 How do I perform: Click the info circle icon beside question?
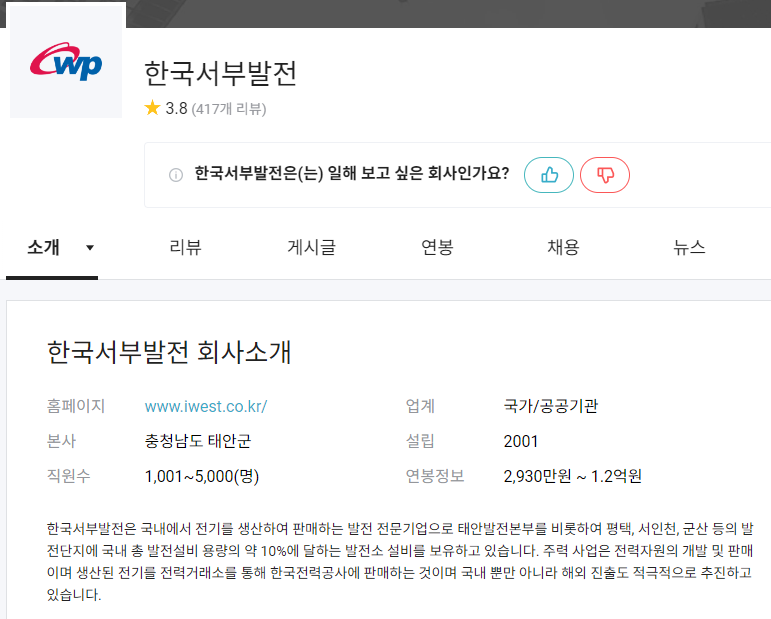[176, 175]
